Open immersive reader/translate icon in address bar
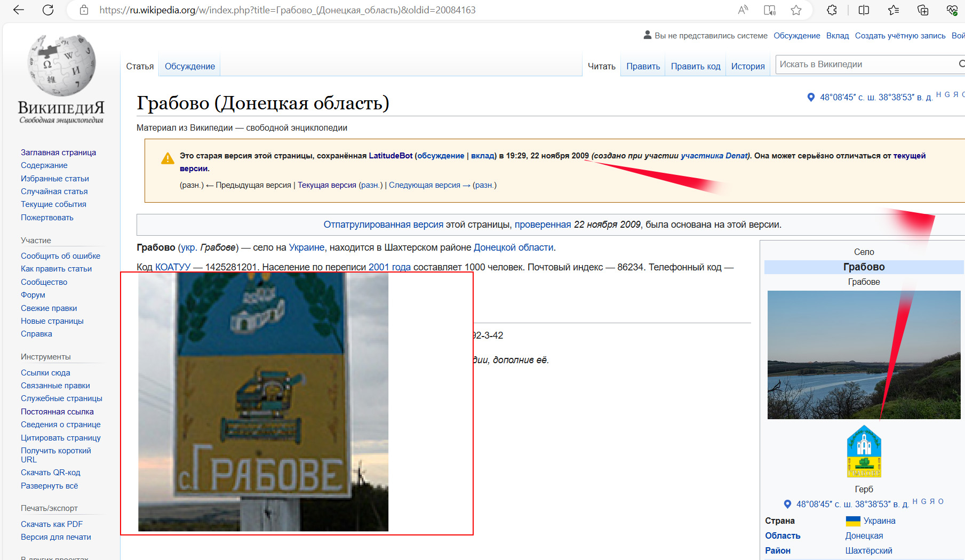 770,10
